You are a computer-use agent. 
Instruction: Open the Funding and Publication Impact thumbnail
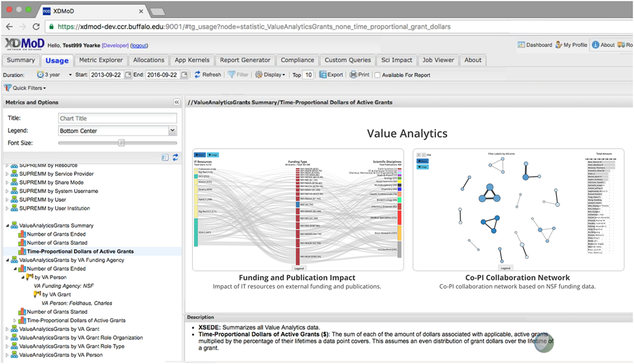coord(298,209)
